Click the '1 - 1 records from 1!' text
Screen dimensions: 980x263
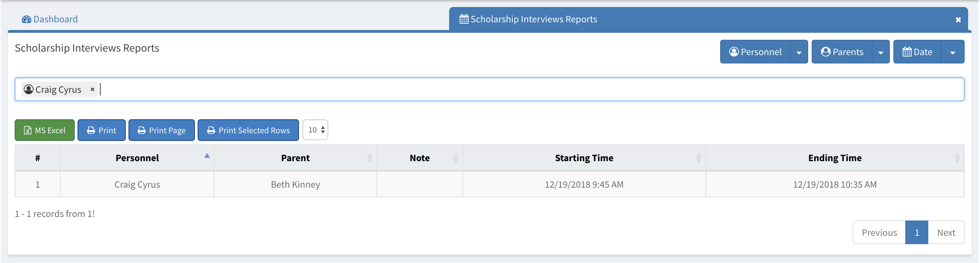(55, 213)
